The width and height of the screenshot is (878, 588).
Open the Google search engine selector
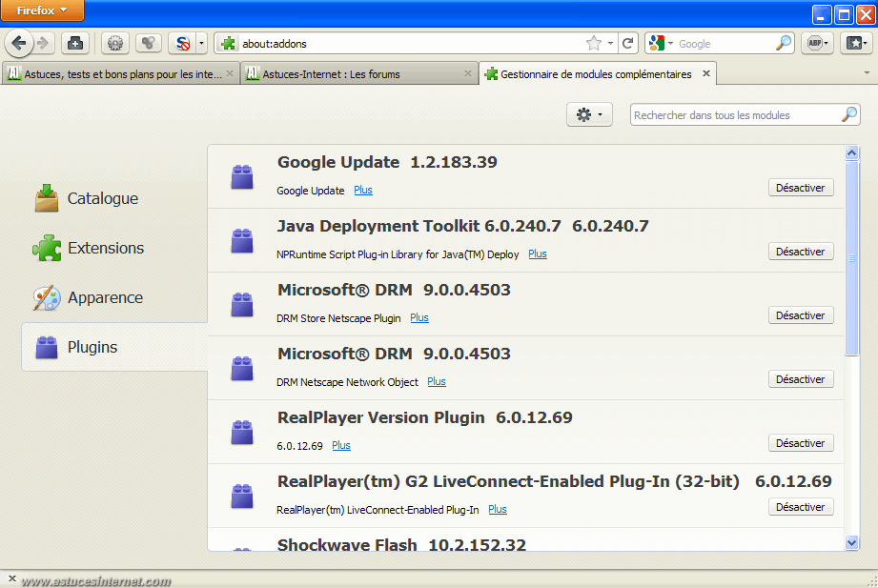pyautogui.click(x=661, y=43)
